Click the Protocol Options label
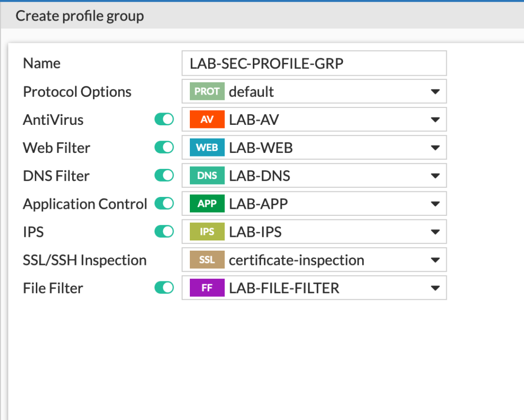Screen dimensions: 524x420 coord(77,92)
